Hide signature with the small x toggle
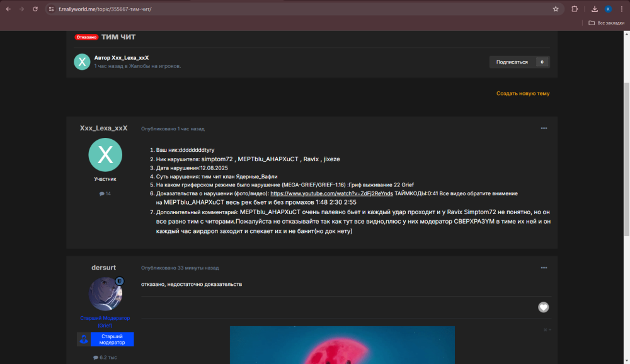The height and width of the screenshot is (364, 630). pos(547,330)
